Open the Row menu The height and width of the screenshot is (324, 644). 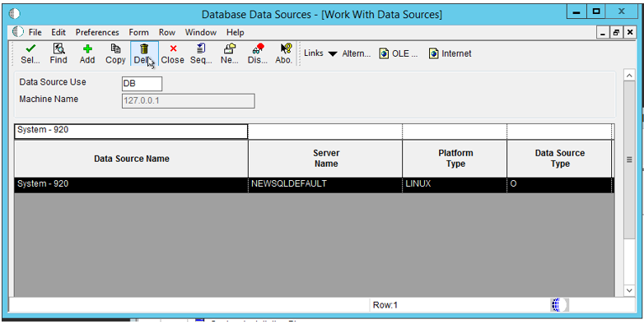click(x=167, y=32)
